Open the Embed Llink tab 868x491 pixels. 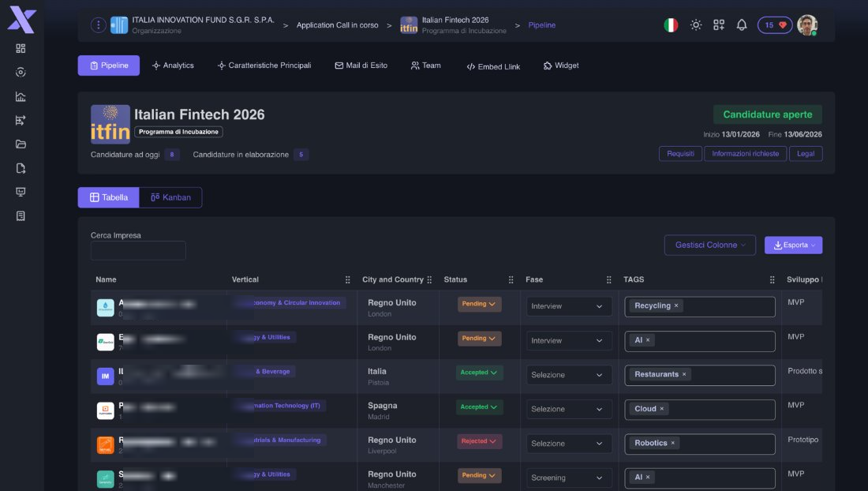pyautogui.click(x=493, y=66)
